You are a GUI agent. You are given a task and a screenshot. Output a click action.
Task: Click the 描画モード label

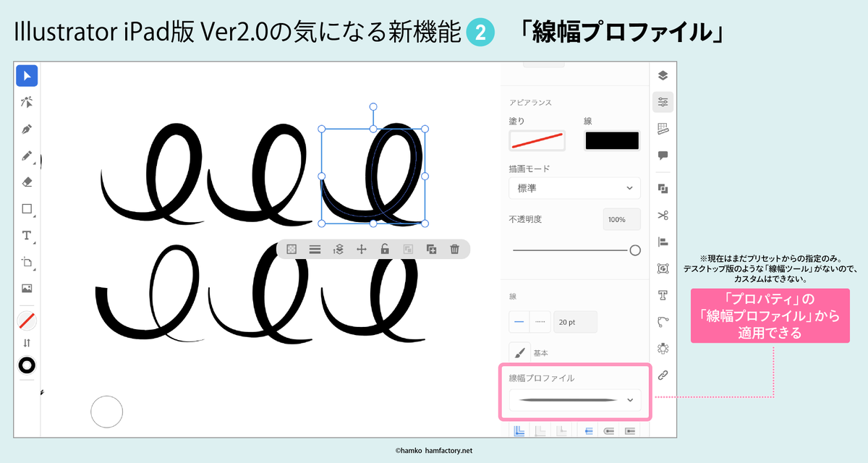[x=529, y=169]
